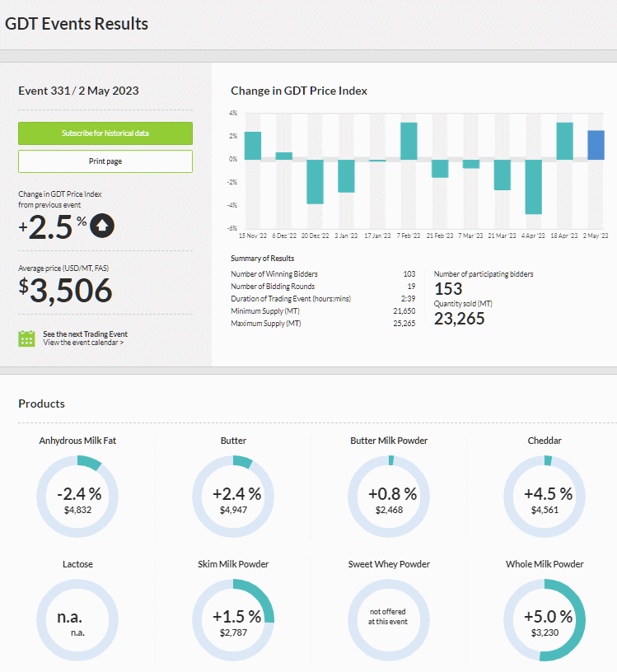Viewport: 617px width, 672px height.
Task: Click the upward arrow price change icon
Action: pos(102,226)
